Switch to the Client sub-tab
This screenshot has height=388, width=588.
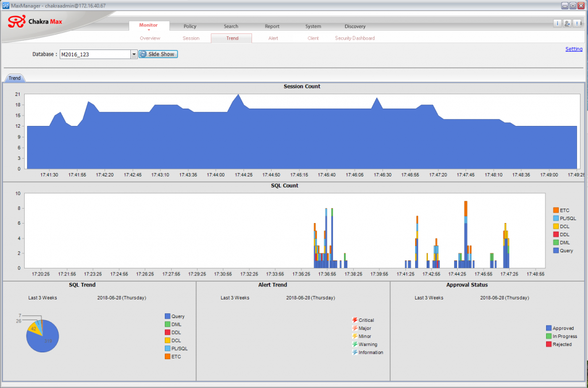(313, 38)
